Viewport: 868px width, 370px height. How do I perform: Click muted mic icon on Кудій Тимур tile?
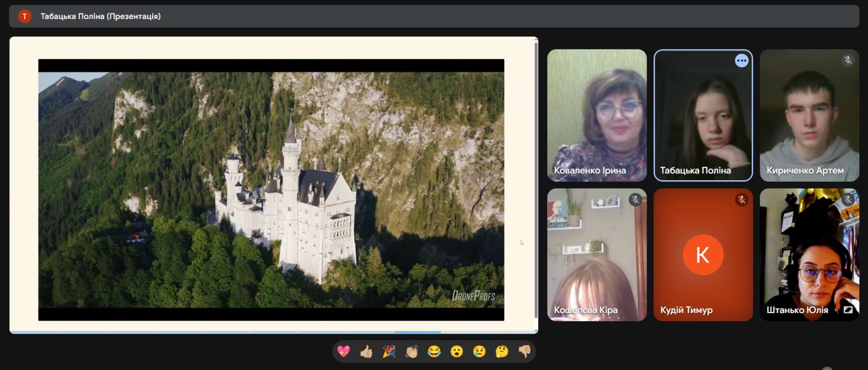click(x=742, y=200)
